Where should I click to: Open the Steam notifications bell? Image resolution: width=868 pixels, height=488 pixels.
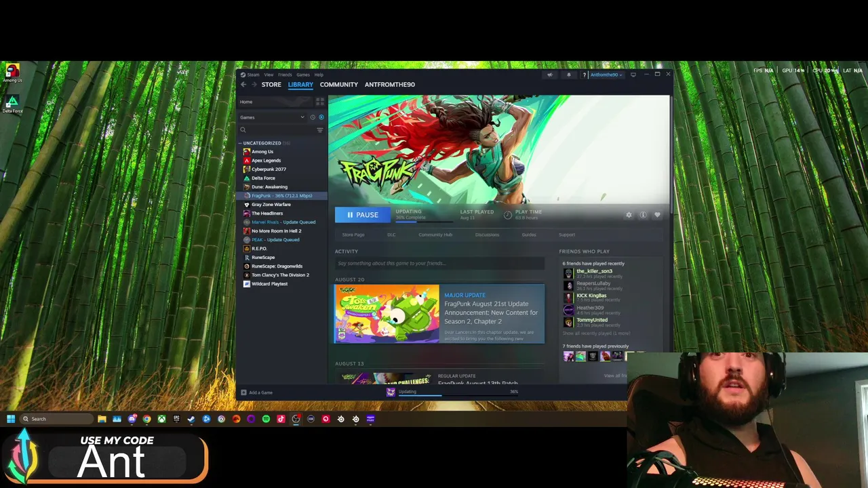point(568,75)
